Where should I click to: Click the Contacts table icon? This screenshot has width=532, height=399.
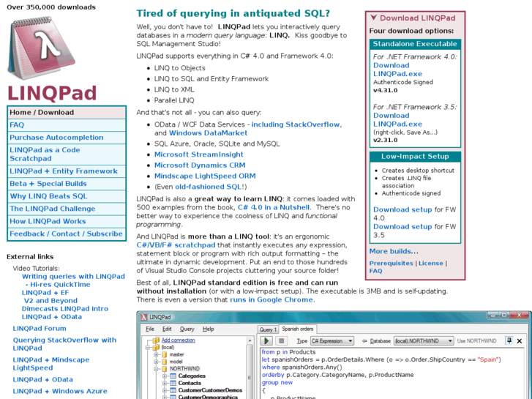[173, 383]
